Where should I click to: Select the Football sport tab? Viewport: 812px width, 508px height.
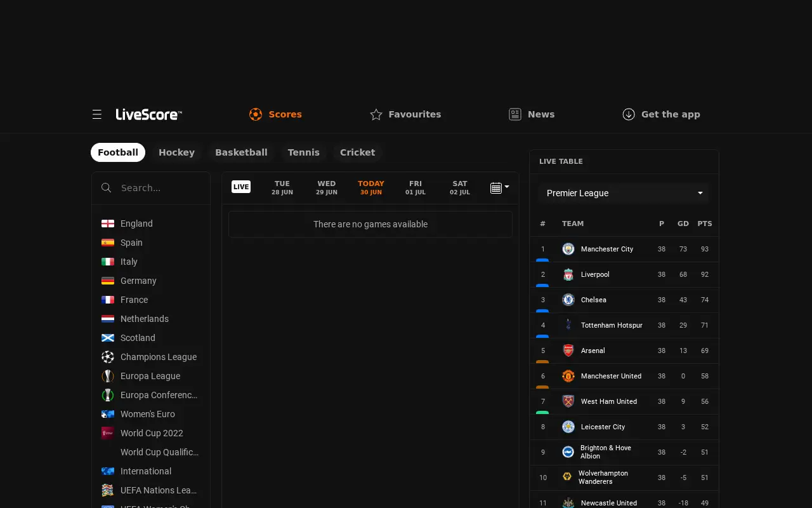[x=118, y=152]
